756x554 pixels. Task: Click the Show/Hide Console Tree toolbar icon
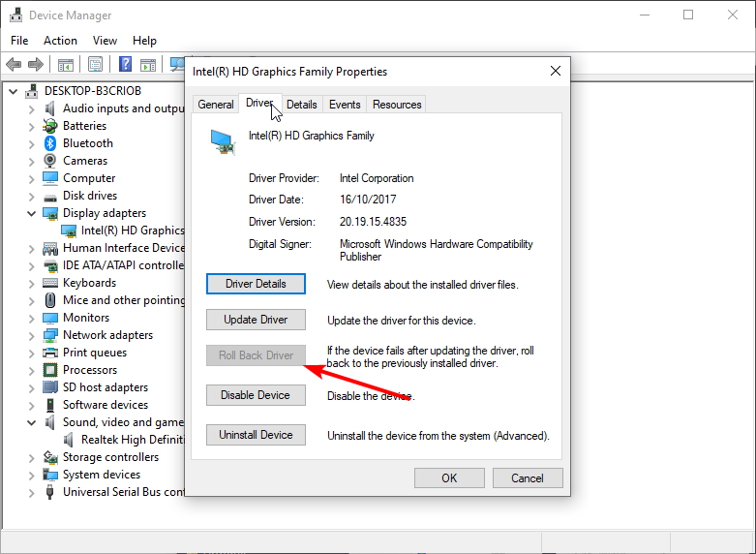66,64
